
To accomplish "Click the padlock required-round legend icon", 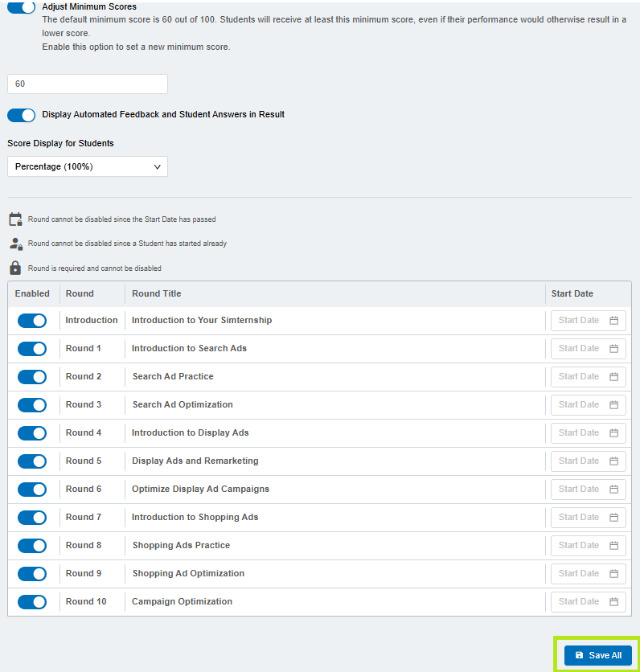I will (x=15, y=268).
